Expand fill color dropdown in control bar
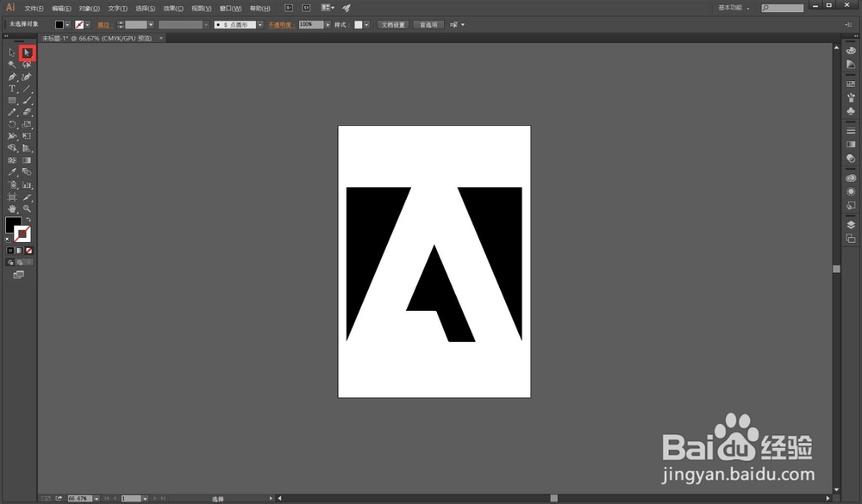 [x=67, y=25]
